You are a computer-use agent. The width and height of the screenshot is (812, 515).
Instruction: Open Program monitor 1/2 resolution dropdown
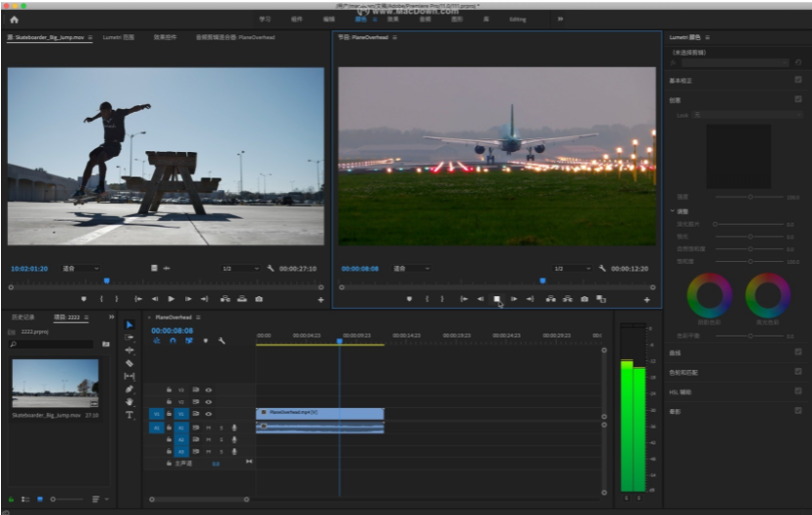(x=571, y=268)
